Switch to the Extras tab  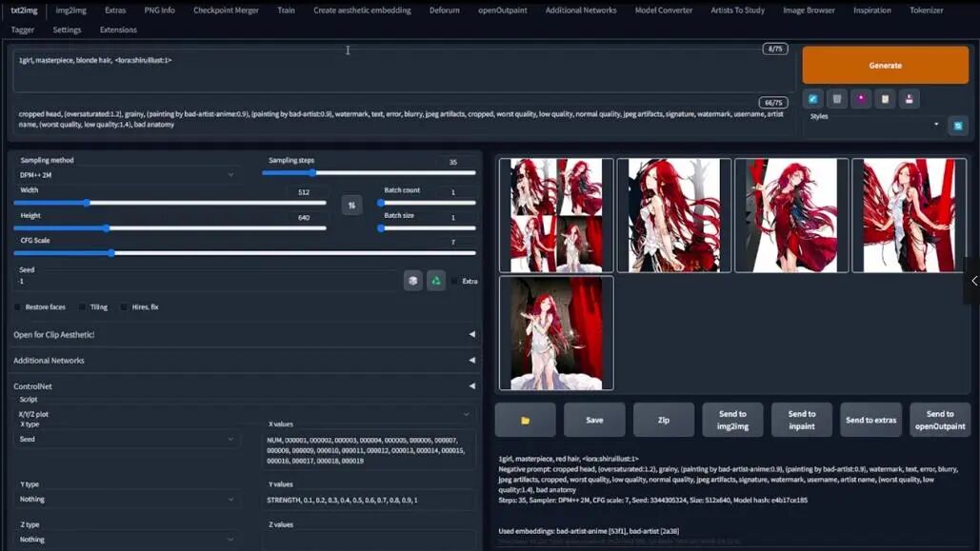pyautogui.click(x=115, y=10)
